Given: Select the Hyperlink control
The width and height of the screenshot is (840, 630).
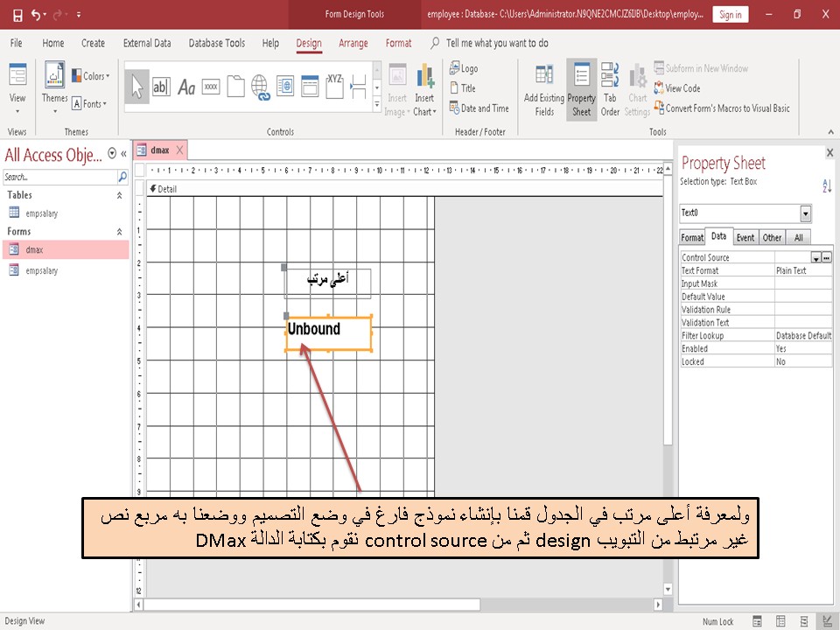Looking at the screenshot, I should click(259, 85).
